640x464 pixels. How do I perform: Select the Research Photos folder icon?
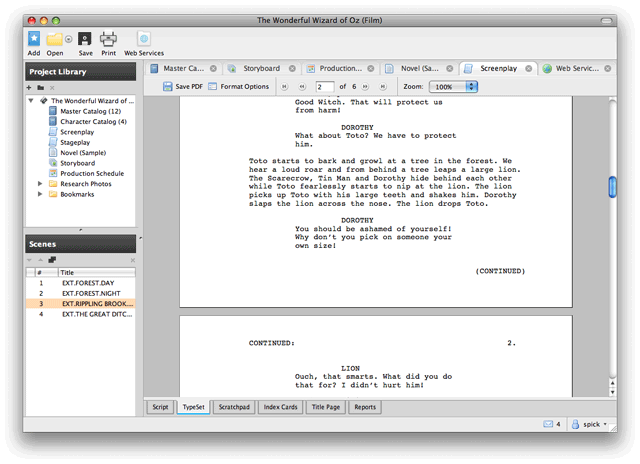(53, 184)
